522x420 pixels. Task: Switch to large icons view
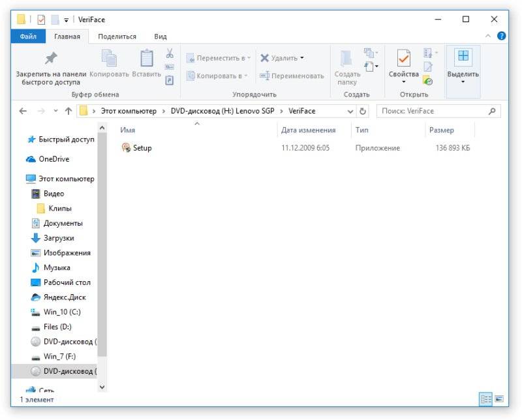click(x=499, y=398)
